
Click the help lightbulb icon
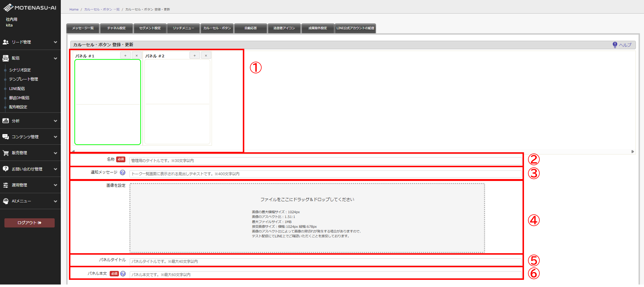(615, 45)
